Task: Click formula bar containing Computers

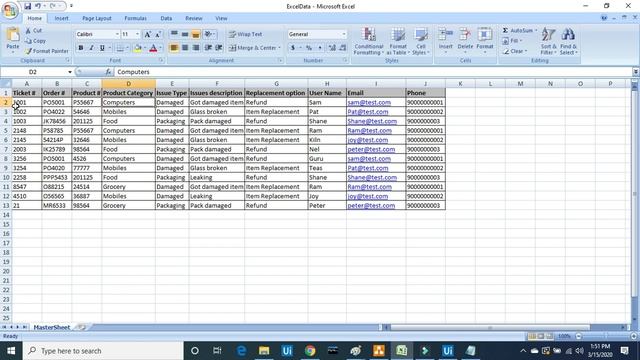Action: tap(373, 72)
